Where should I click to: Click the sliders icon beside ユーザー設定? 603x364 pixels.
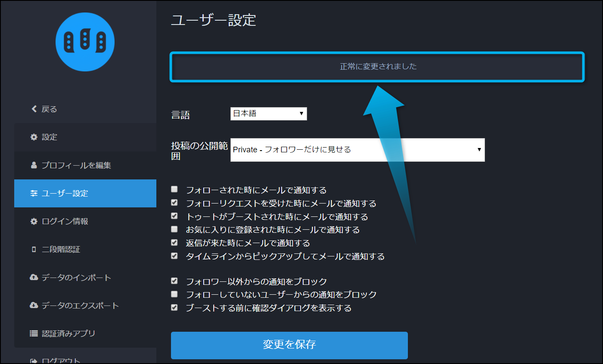[x=34, y=193]
